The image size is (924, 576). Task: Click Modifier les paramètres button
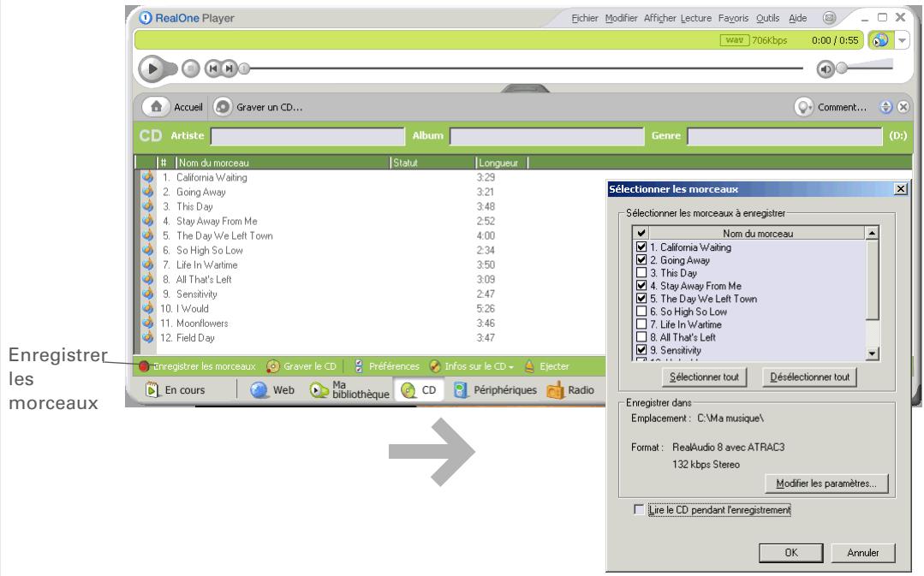pos(826,484)
